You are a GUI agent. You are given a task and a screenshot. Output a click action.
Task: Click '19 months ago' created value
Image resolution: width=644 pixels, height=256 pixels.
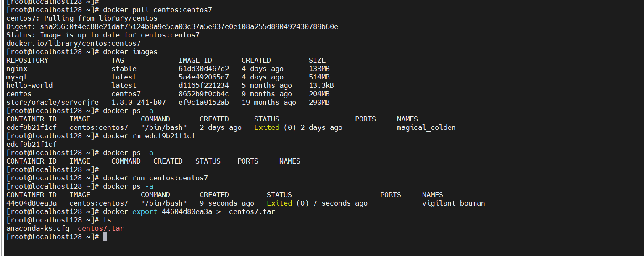[269, 102]
